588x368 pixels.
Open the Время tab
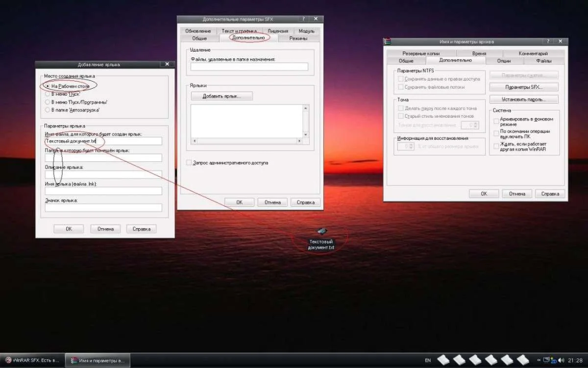(x=479, y=53)
